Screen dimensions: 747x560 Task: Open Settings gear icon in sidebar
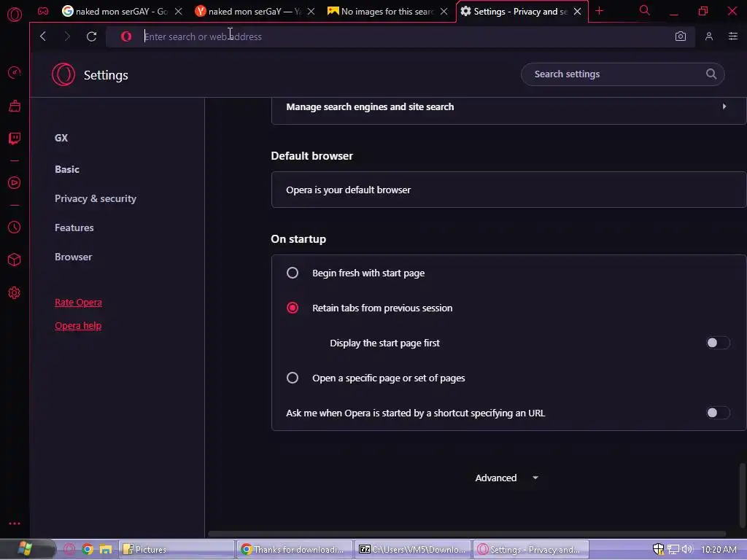click(15, 293)
